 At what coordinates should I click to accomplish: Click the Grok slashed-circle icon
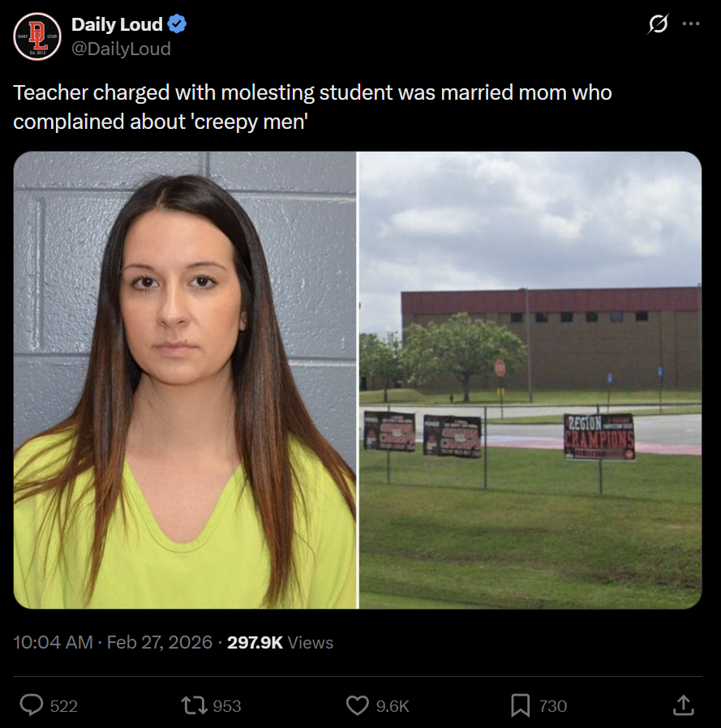coord(658,24)
